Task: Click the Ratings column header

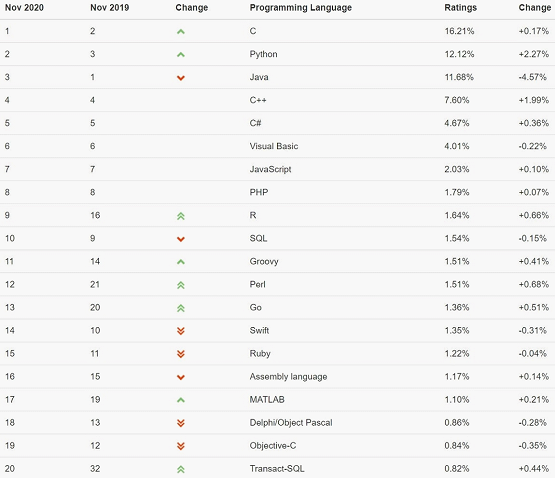Action: coord(460,8)
